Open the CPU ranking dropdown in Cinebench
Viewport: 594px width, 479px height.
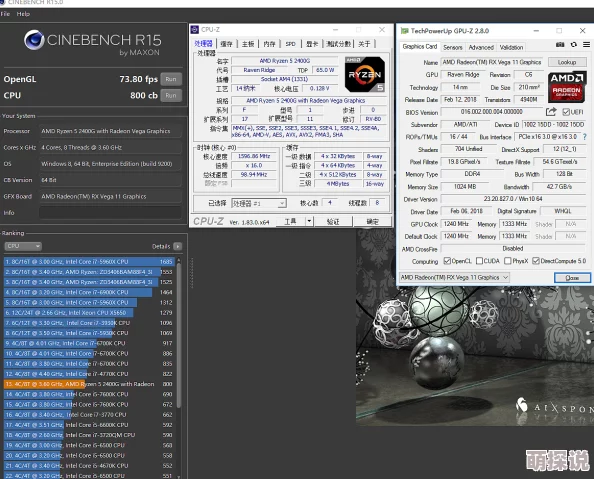[23, 246]
